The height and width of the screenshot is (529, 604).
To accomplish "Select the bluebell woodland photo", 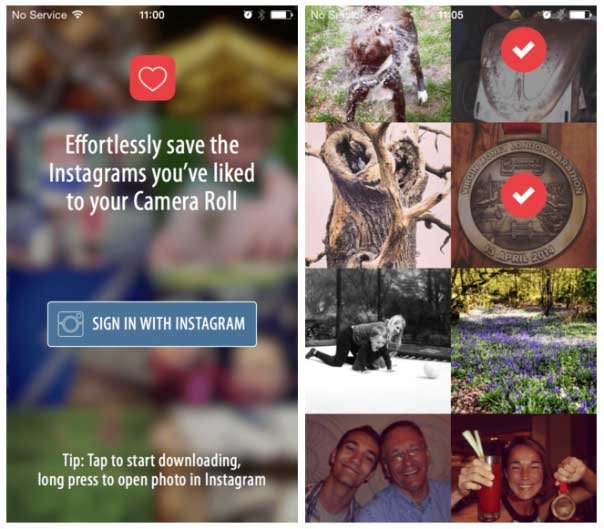I will click(524, 341).
